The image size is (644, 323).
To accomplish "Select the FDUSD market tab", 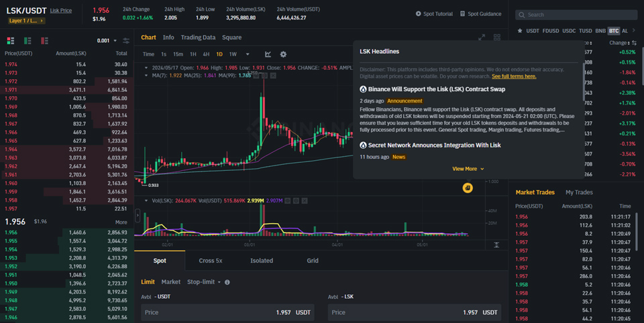I will (x=551, y=31).
